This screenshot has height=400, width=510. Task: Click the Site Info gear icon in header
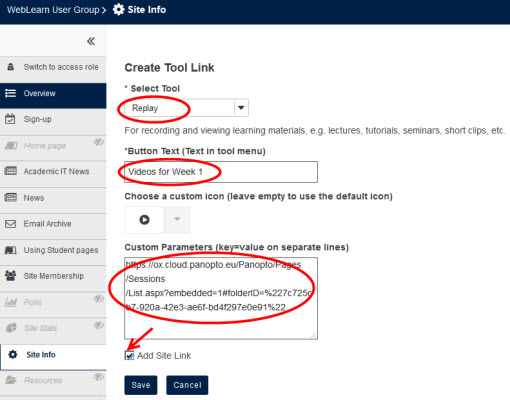coord(118,10)
